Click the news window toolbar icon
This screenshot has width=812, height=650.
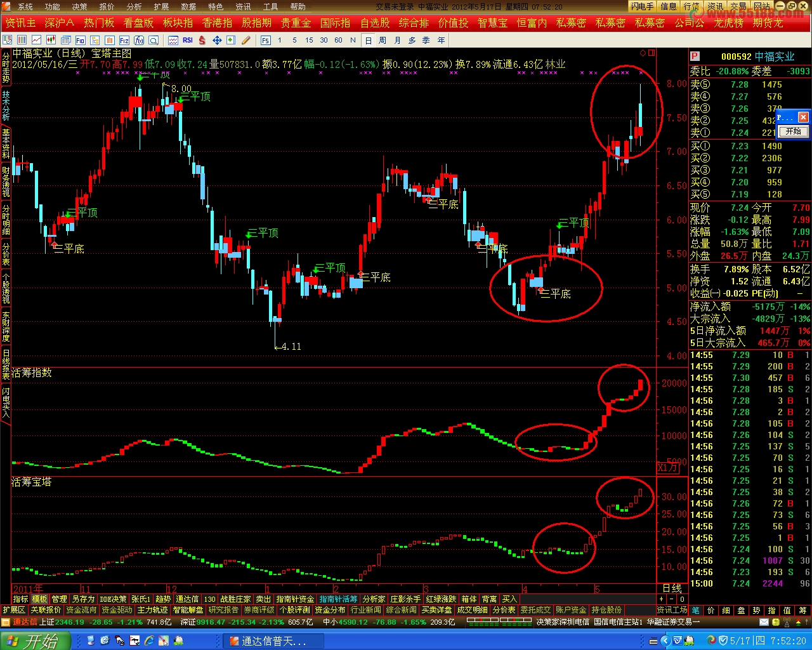pos(65,40)
